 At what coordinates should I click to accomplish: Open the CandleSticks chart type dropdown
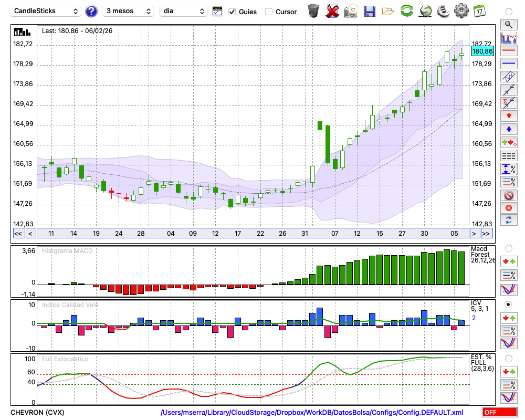click(x=46, y=11)
